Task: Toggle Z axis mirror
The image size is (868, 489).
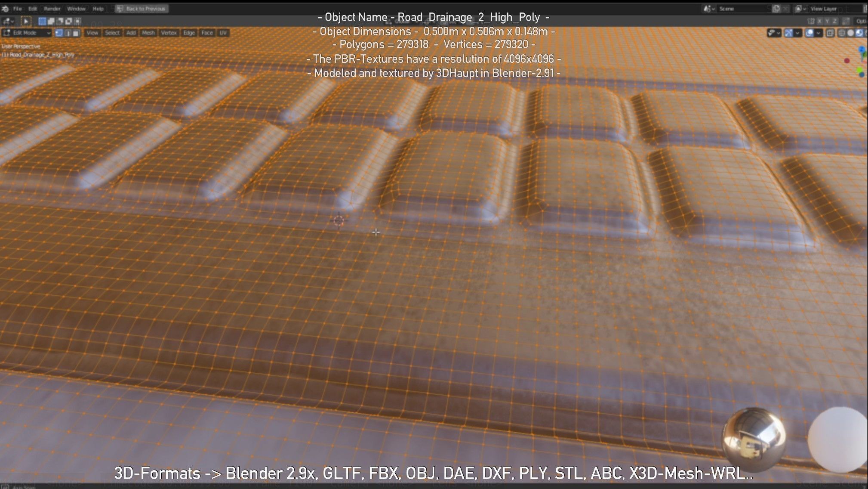Action: [x=834, y=21]
